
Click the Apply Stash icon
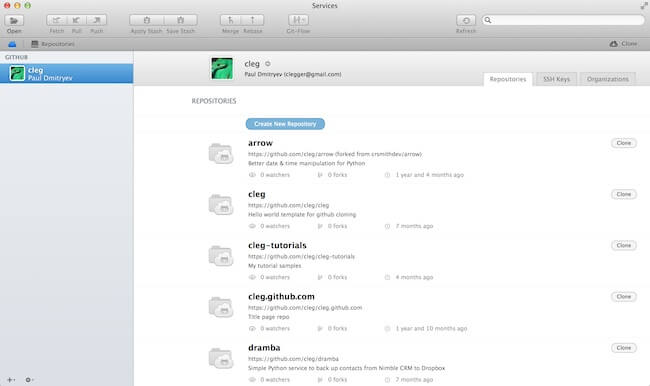tap(146, 20)
